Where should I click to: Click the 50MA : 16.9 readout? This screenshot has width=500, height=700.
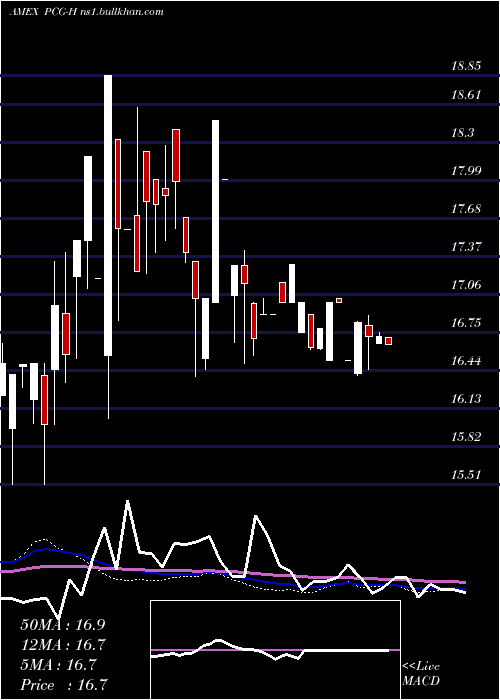click(x=63, y=625)
